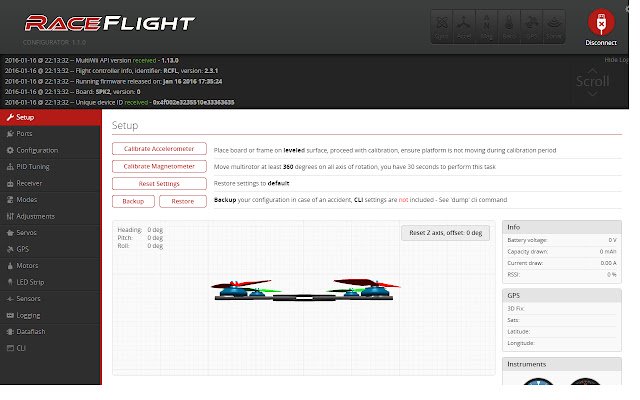
Task: Click the Board: SPK2 log line
Action: point(72,92)
